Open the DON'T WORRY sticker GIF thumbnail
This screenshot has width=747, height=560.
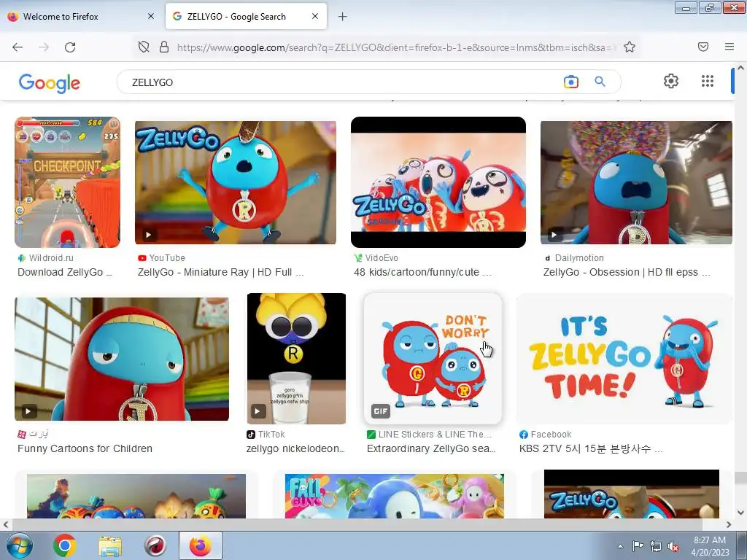click(x=433, y=359)
